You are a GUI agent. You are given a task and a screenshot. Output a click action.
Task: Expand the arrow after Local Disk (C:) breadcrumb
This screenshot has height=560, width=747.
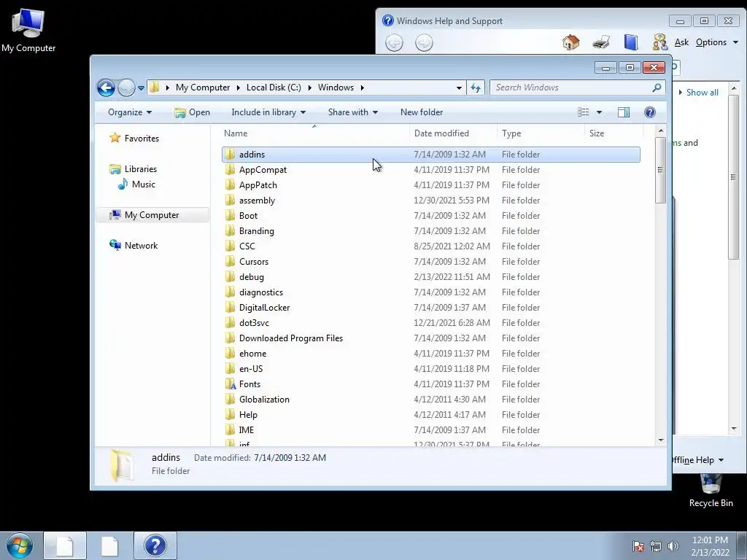point(309,87)
